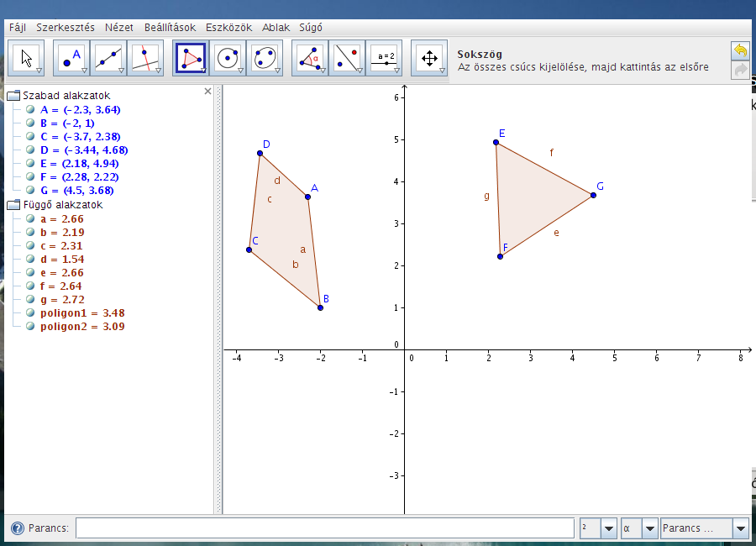Open the input help question mark icon
756x546 pixels.
[18, 528]
